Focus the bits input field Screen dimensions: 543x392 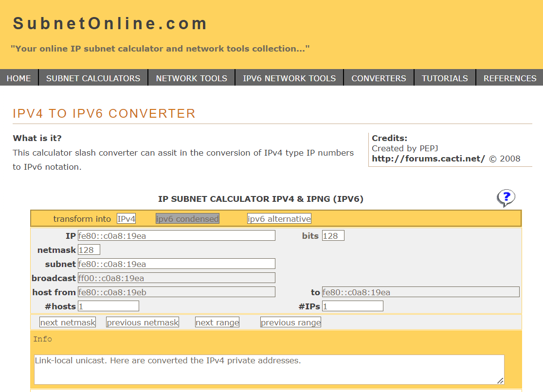click(333, 235)
